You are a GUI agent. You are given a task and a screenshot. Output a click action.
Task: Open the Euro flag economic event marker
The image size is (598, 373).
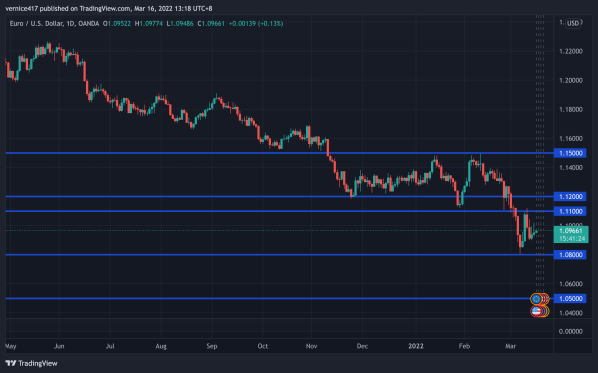[x=537, y=299]
